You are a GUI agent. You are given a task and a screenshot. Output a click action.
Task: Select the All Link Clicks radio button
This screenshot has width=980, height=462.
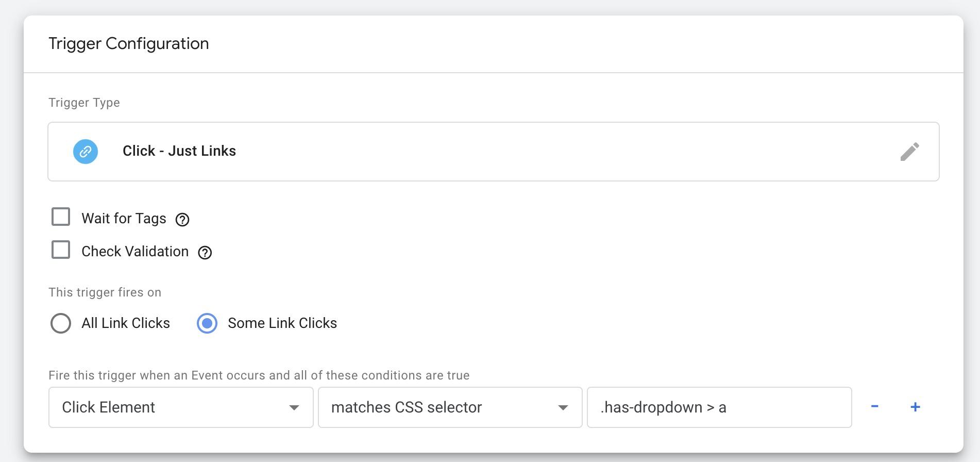(x=61, y=323)
